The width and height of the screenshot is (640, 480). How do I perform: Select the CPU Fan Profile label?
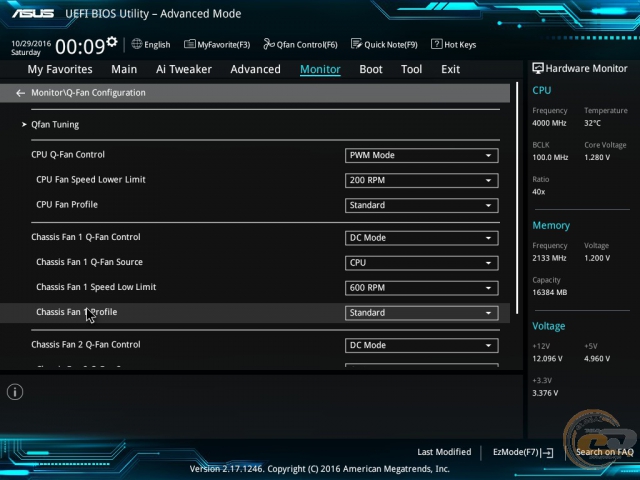pyautogui.click(x=67, y=204)
